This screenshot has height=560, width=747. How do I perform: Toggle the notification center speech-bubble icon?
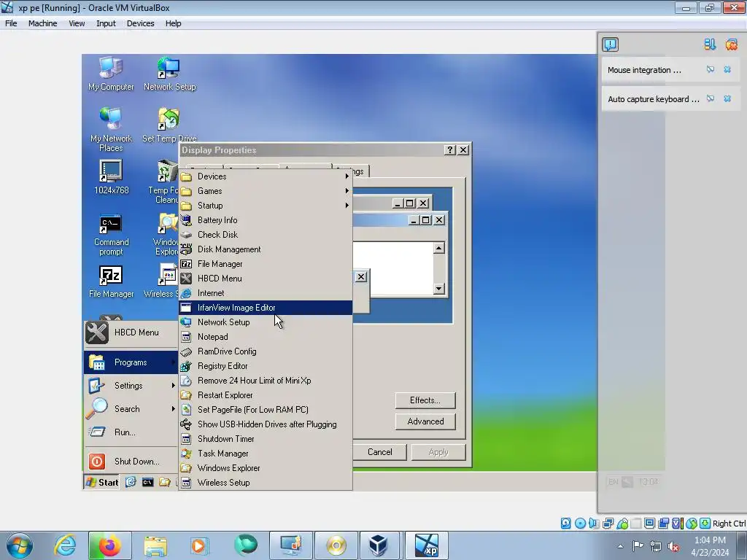611,44
